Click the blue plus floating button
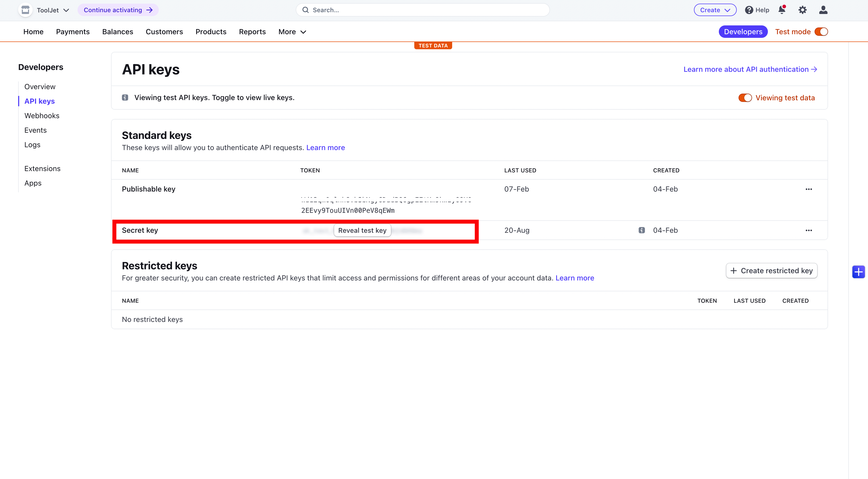 [858, 272]
